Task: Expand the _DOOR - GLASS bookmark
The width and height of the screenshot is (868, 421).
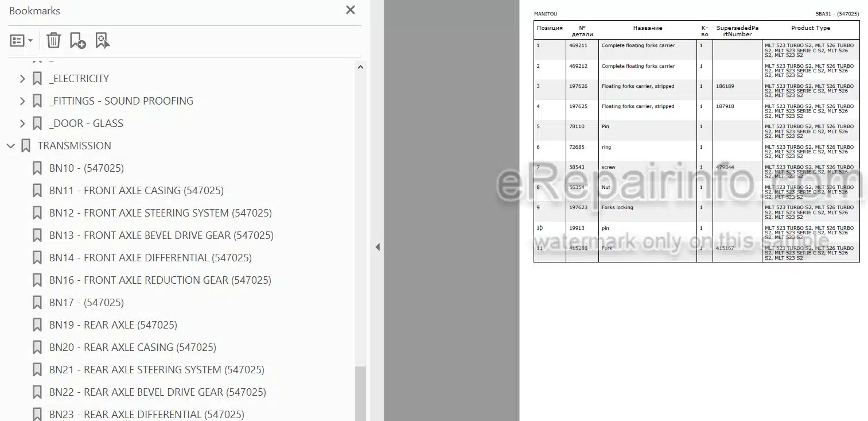Action: coord(22,123)
